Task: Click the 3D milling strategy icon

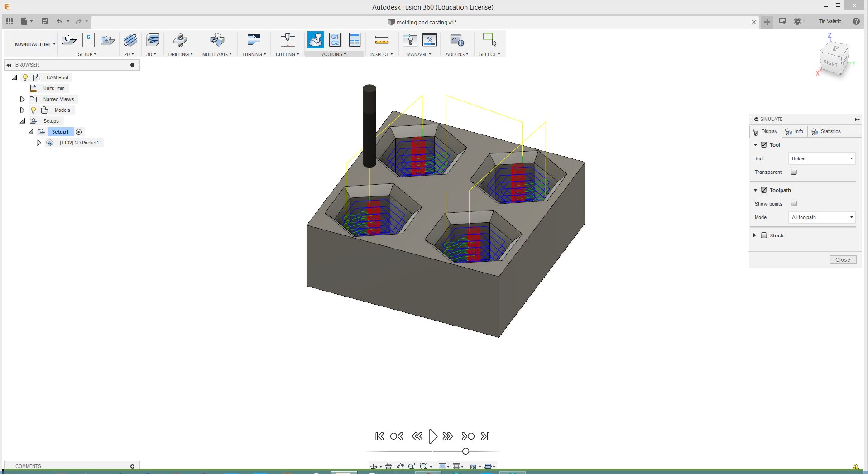Action: 153,40
